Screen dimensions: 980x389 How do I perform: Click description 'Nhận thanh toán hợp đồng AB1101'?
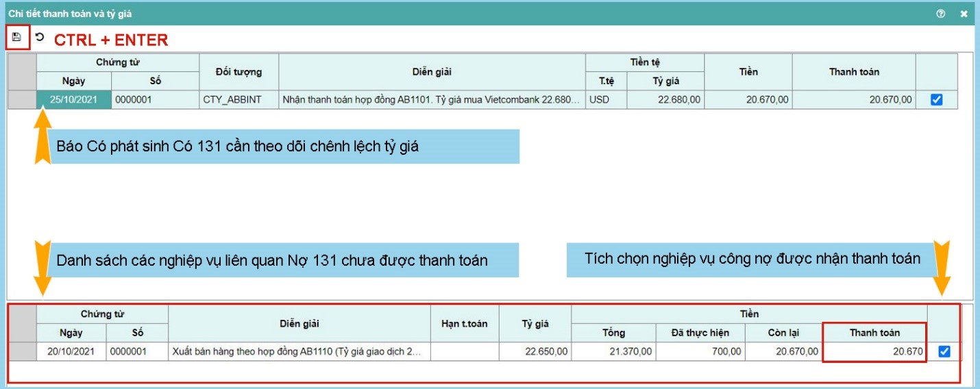coord(432,100)
